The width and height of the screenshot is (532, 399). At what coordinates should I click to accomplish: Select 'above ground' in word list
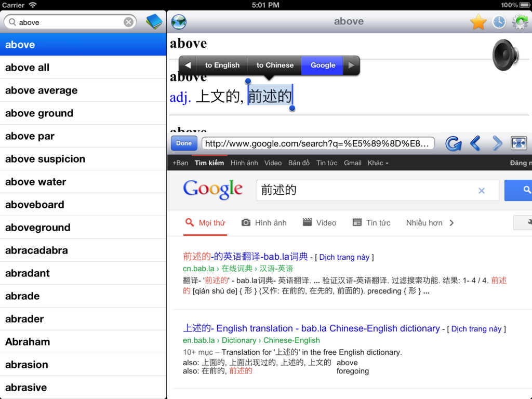(x=83, y=113)
